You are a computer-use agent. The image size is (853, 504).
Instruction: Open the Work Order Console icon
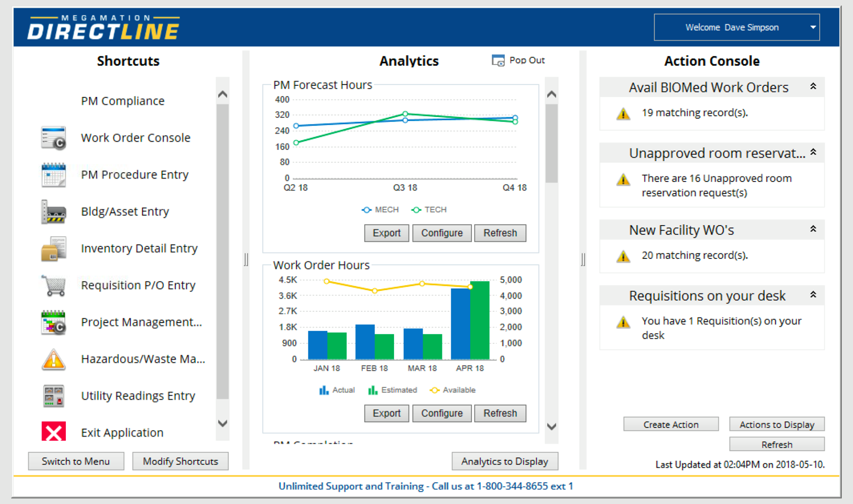coord(53,137)
